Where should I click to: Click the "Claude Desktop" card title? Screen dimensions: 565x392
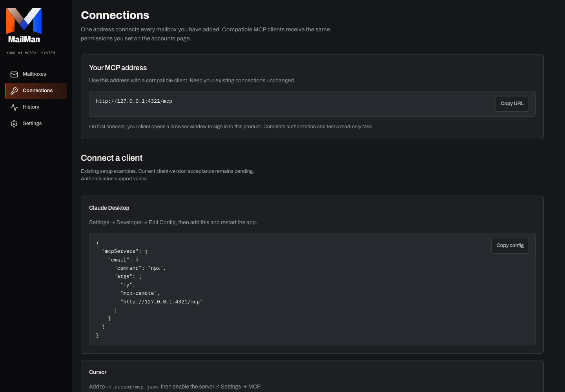(x=109, y=208)
